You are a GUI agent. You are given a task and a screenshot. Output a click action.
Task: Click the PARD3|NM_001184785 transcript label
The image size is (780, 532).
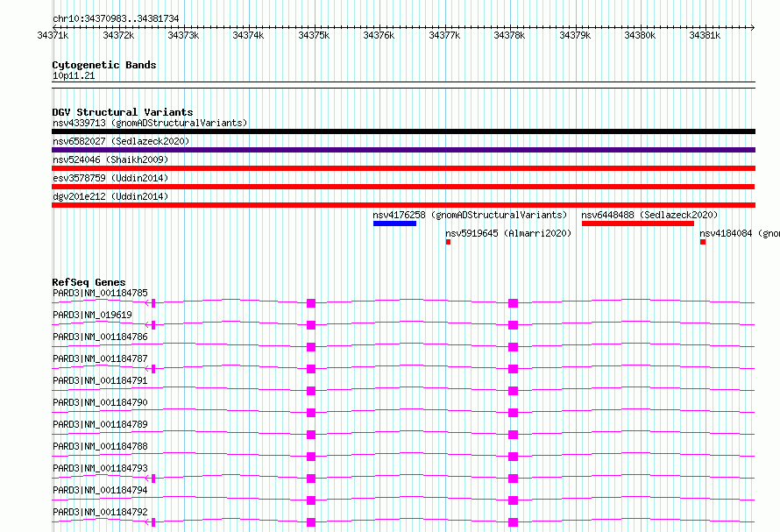click(x=100, y=293)
